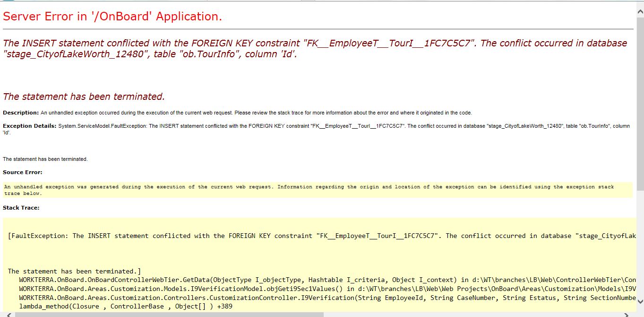Click the horizontal scrollbar right arrow
644x317 pixels.
[627, 314]
